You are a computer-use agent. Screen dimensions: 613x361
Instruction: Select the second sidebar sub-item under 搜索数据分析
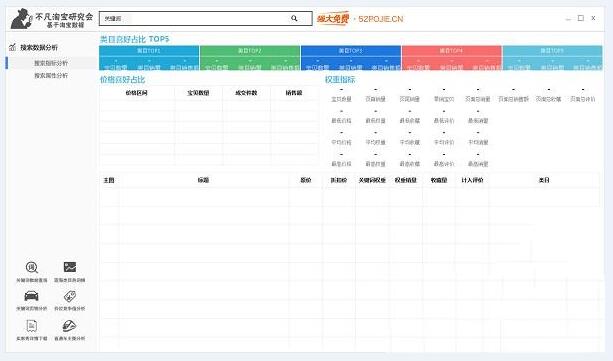[x=51, y=75]
